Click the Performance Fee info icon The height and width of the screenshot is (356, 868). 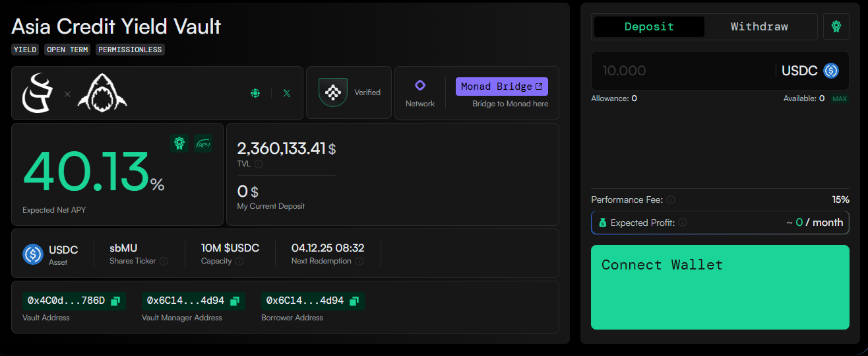pyautogui.click(x=670, y=199)
